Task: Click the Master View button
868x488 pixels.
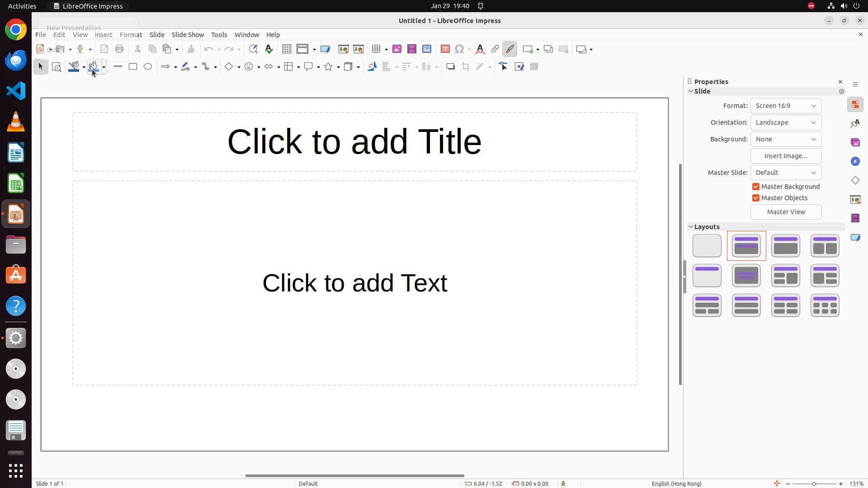Action: tap(786, 212)
